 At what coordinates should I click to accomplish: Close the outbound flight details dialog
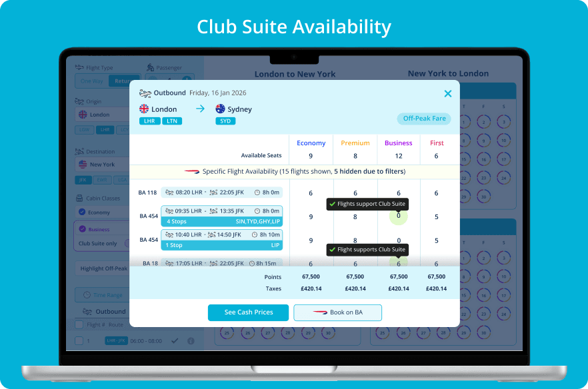point(448,94)
